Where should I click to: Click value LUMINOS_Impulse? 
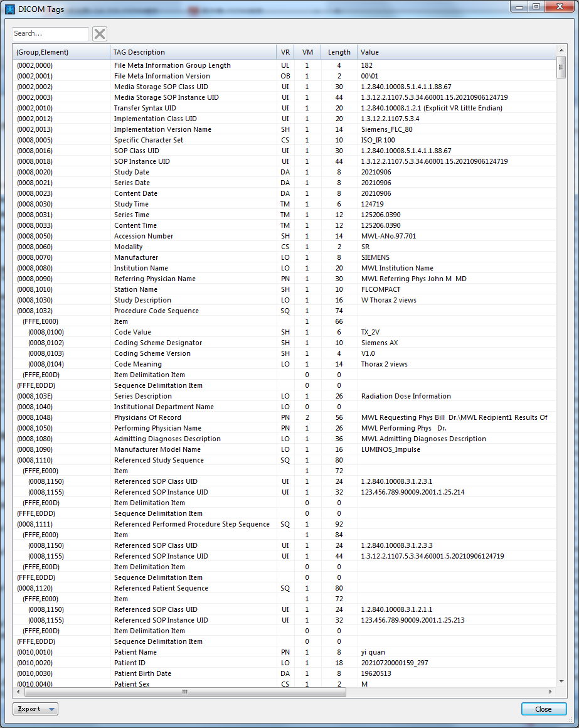pos(391,450)
